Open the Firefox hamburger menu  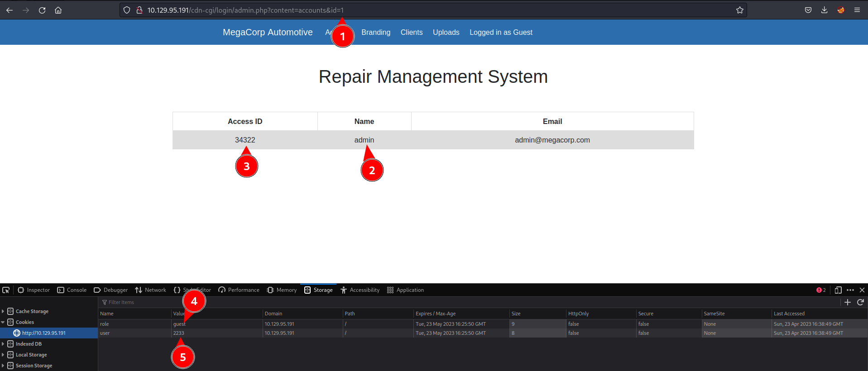pos(857,10)
